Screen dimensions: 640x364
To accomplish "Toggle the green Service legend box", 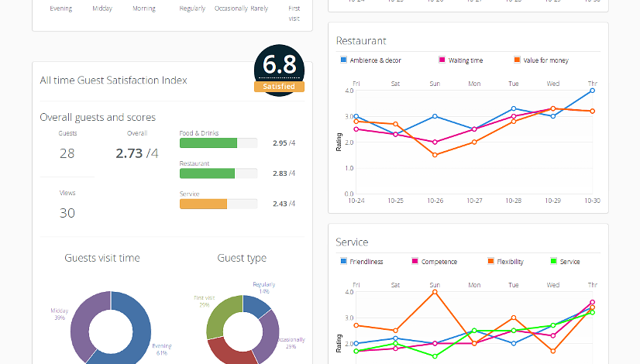I will tap(552, 261).
